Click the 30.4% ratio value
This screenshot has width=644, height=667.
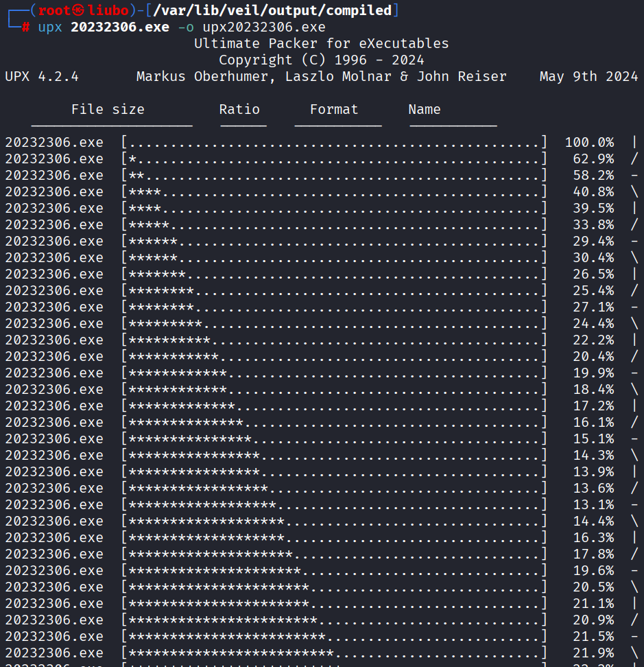click(x=593, y=258)
